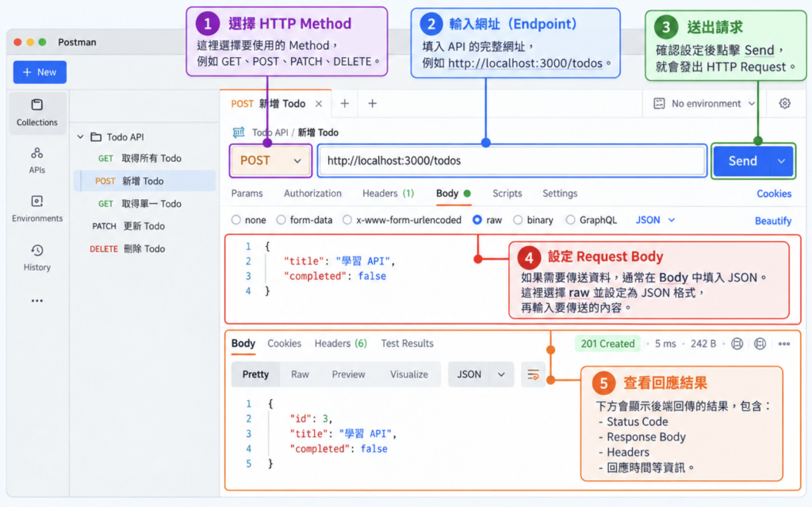This screenshot has width=812, height=507.
Task: Switch to the request Headers (1) tab
Action: (x=388, y=194)
